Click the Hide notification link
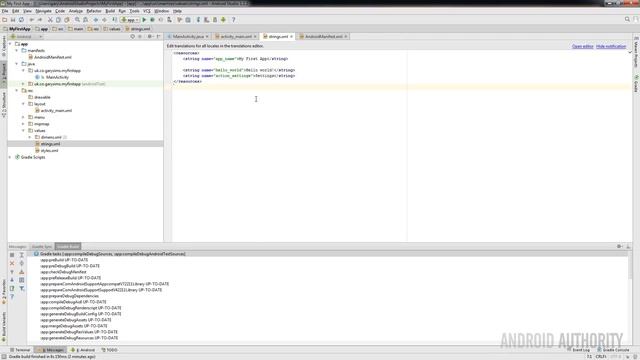The width and height of the screenshot is (640, 360). pos(611,47)
